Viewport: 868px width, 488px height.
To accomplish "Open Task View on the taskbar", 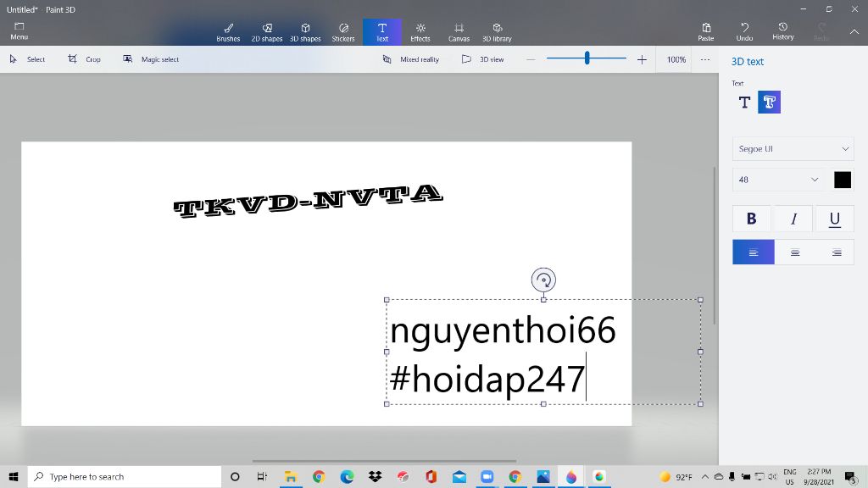I will pyautogui.click(x=263, y=476).
